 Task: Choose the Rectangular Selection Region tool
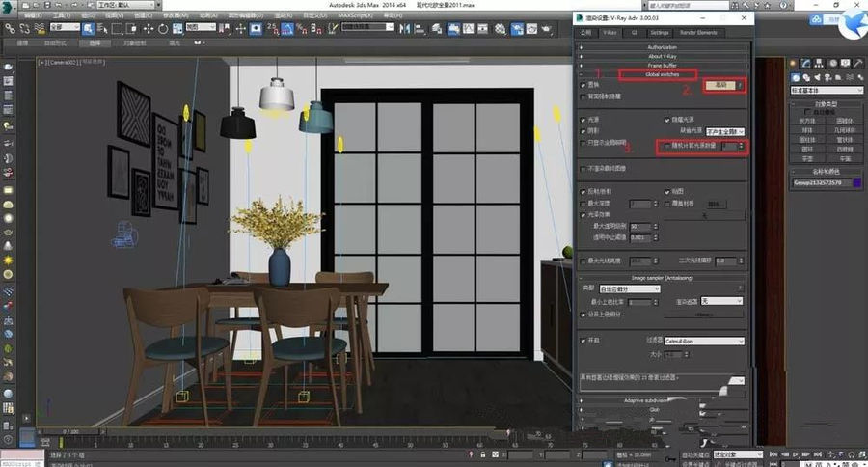click(118, 28)
